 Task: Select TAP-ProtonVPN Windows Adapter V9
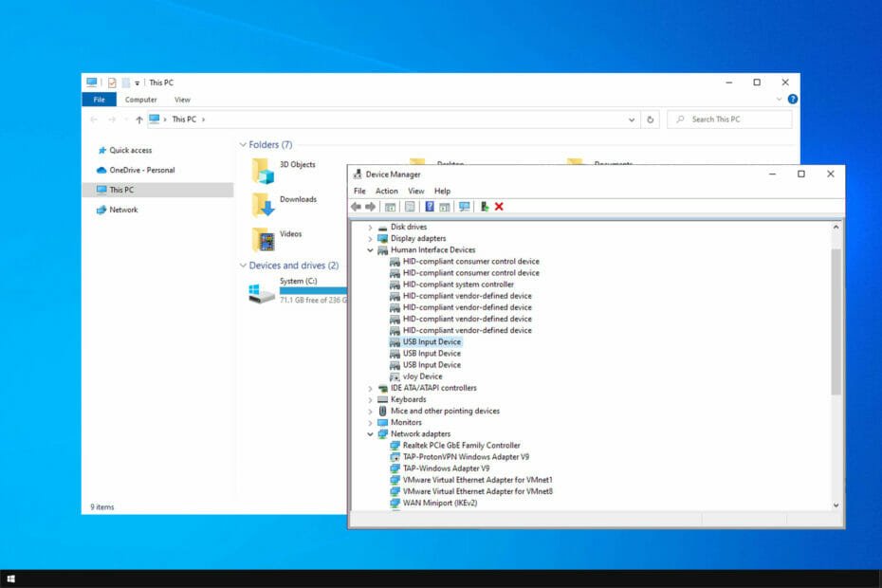coord(466,457)
